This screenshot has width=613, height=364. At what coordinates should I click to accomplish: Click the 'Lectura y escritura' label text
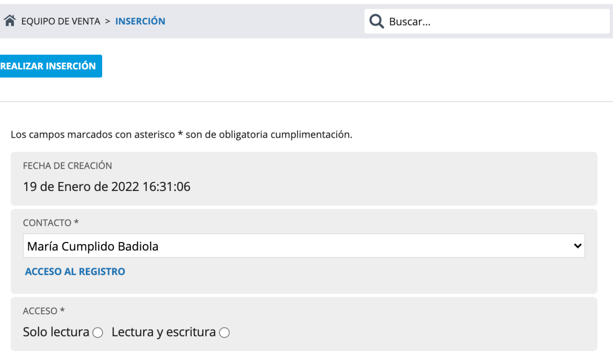(x=163, y=332)
